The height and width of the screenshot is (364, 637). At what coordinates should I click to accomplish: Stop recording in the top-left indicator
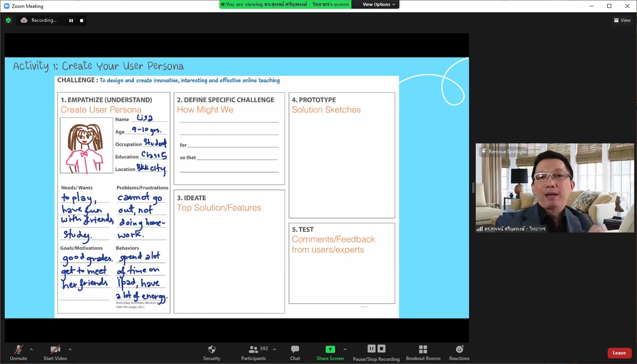click(82, 21)
